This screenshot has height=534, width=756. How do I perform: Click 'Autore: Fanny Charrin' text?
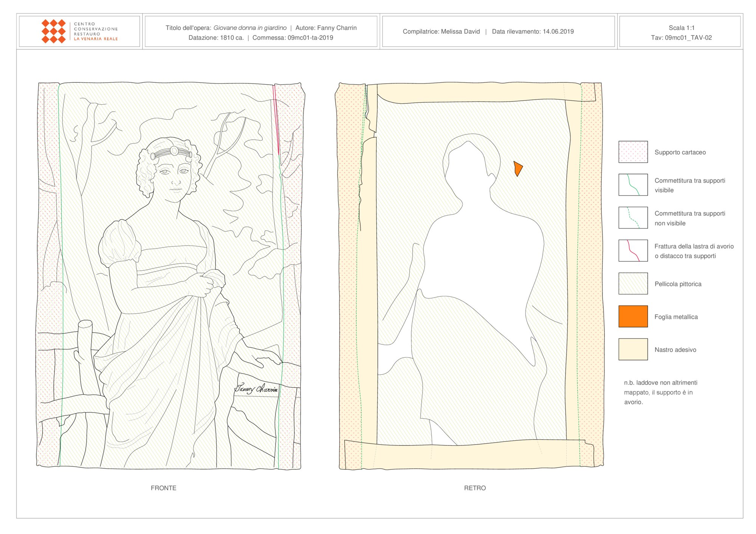(326, 28)
